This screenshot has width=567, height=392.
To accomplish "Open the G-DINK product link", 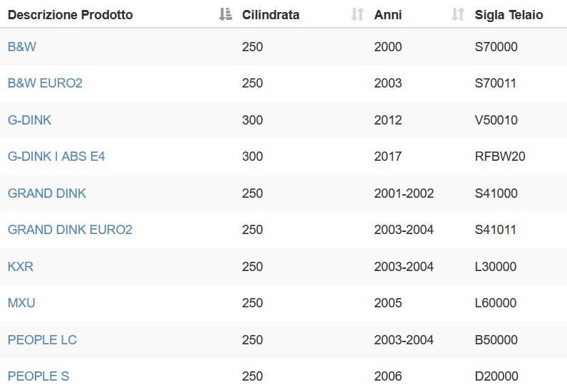I will coord(29,120).
